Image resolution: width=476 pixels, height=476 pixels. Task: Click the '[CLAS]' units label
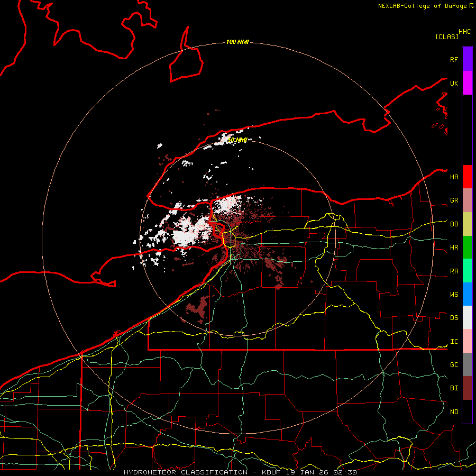447,36
